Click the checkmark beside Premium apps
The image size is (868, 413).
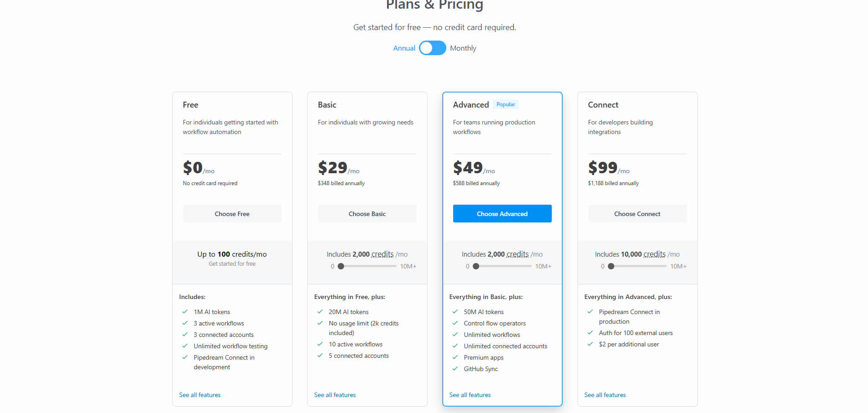[455, 357]
